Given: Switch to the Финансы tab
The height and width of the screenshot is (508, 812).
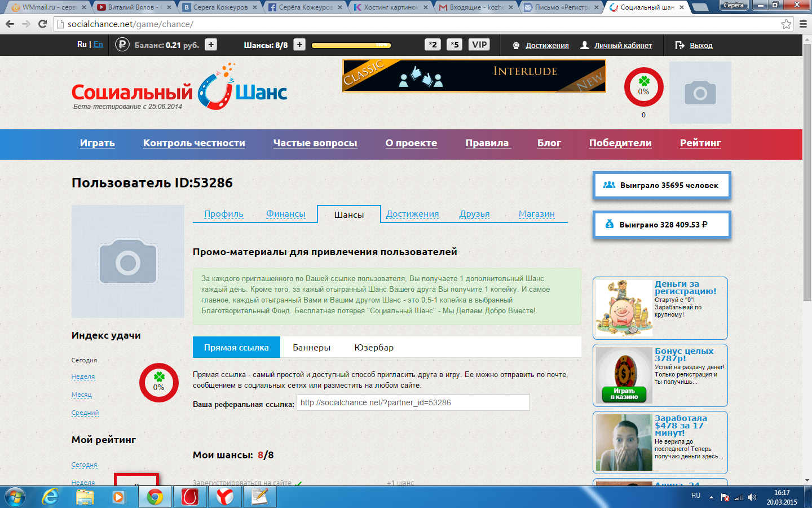Looking at the screenshot, I should point(286,214).
